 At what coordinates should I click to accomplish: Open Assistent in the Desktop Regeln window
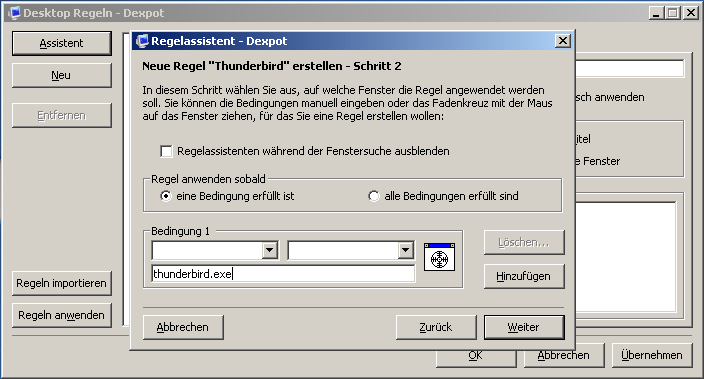pos(62,43)
